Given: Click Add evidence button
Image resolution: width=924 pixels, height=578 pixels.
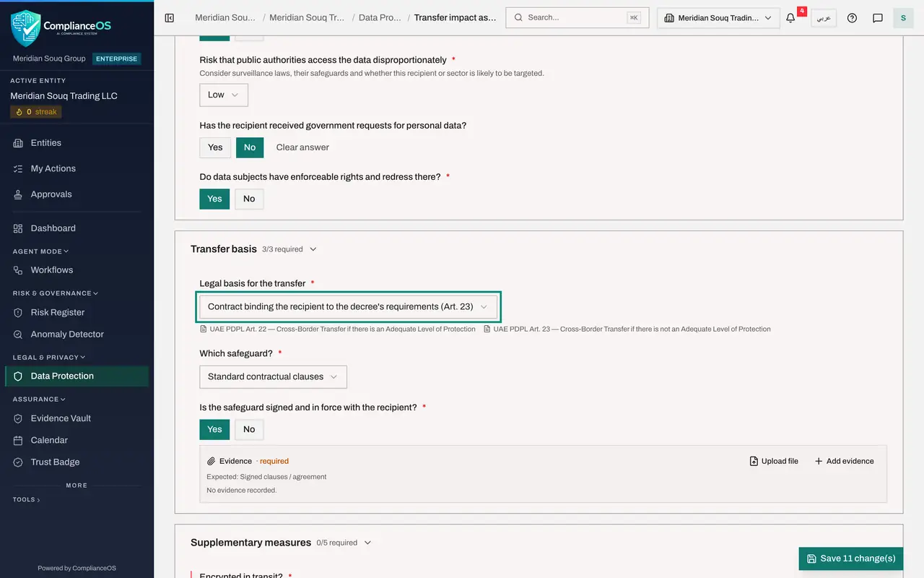Looking at the screenshot, I should click(x=844, y=461).
